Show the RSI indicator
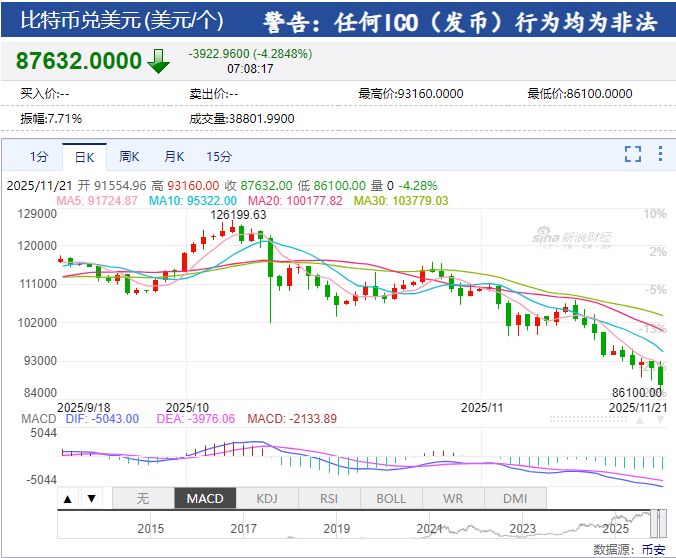Screen dimensions: 676x558 (x=329, y=498)
